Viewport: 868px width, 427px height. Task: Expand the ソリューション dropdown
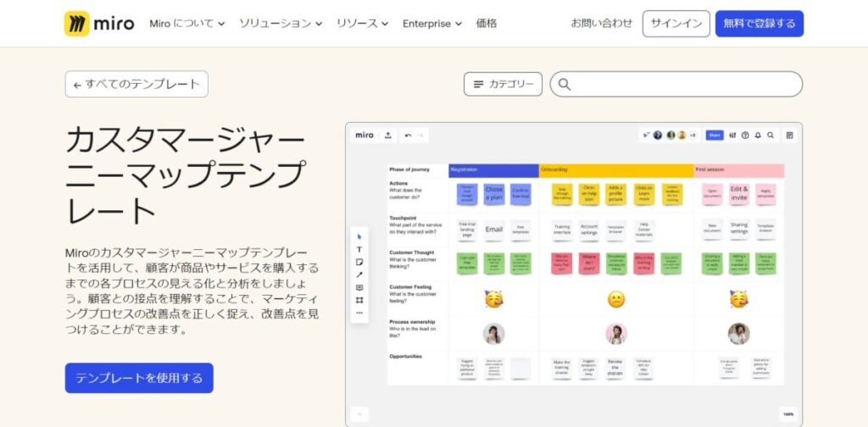[x=281, y=24]
